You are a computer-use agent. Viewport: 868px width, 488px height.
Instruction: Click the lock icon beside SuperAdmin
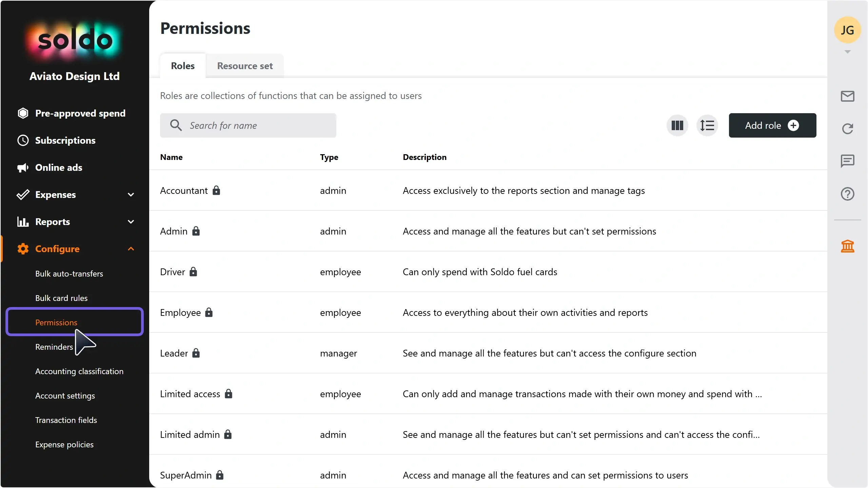pyautogui.click(x=220, y=475)
